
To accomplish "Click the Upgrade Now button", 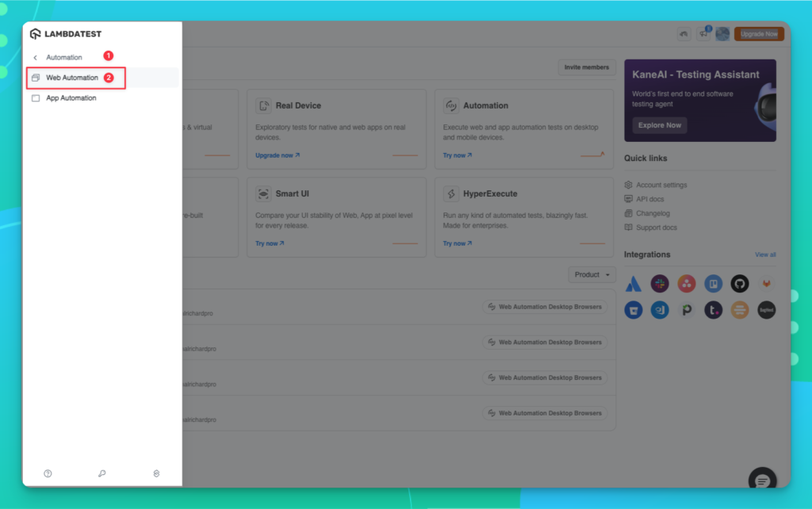I will (759, 33).
